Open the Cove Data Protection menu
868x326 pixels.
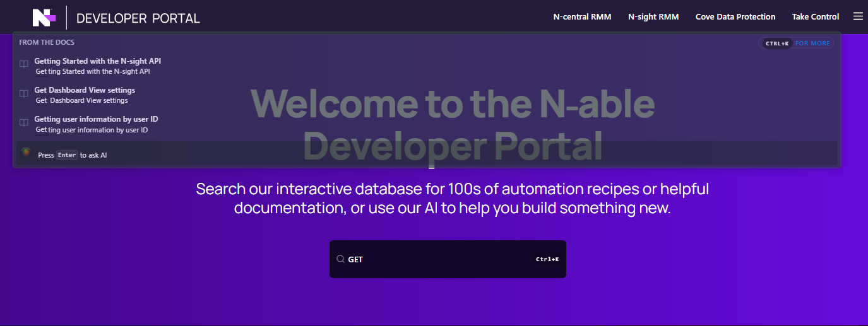click(735, 17)
